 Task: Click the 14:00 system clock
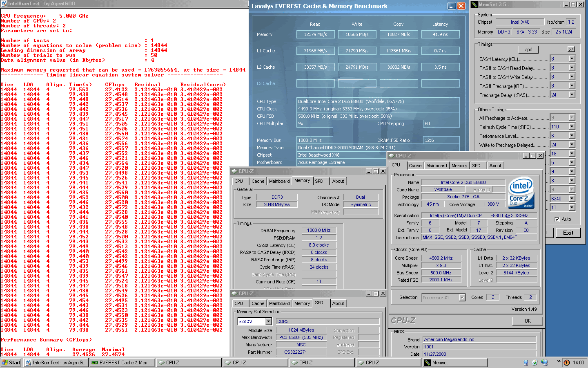(x=578, y=363)
